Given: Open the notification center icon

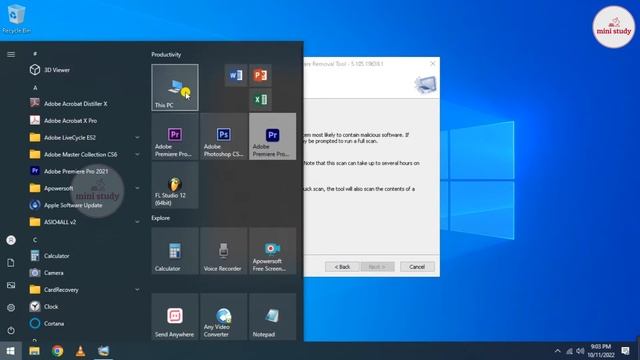Looking at the screenshot, I should (x=625, y=351).
